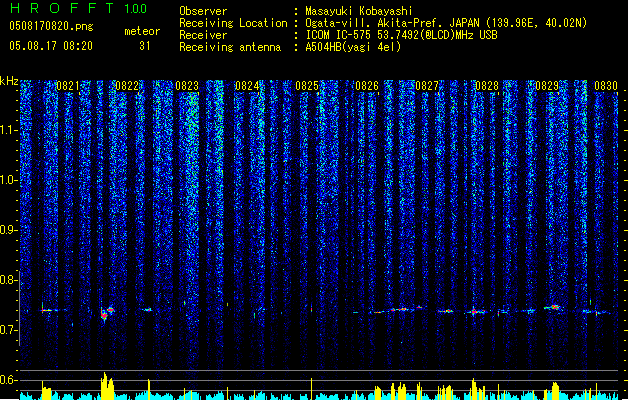The image size is (629, 400).
Task: Click the 1.0 kHz axis tick label
Action: click(x=9, y=180)
